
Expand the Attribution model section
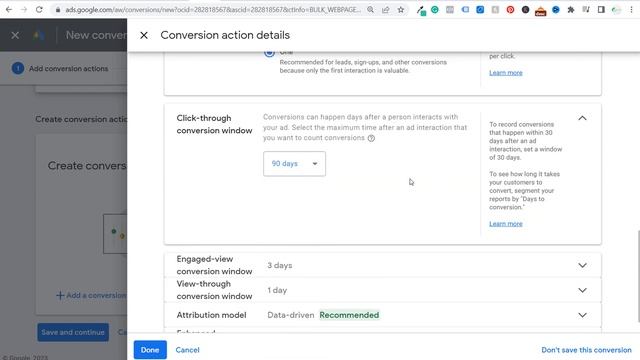tap(582, 315)
